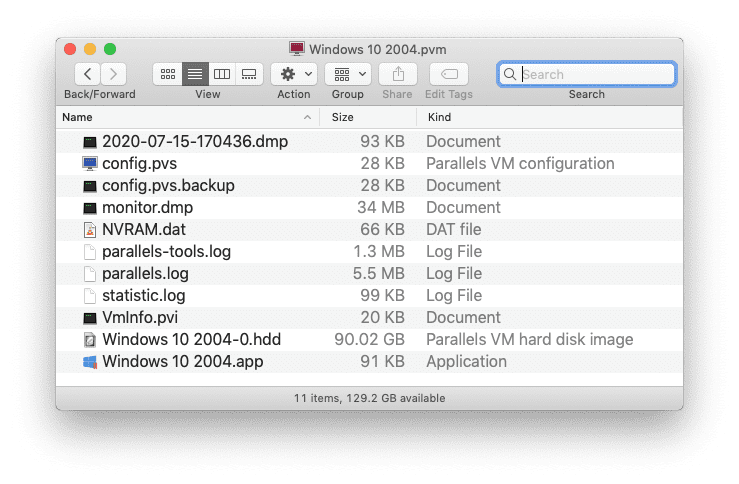The height and width of the screenshot is (484, 739).
Task: Open the Group dropdown
Action: (348, 74)
